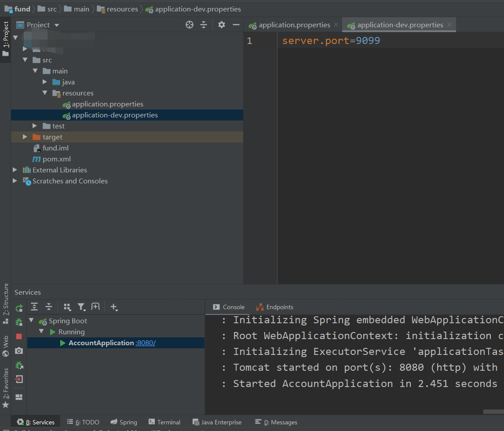Screen dimensions: 504x431
Task: Open the Web side tab
Action: tap(5, 346)
